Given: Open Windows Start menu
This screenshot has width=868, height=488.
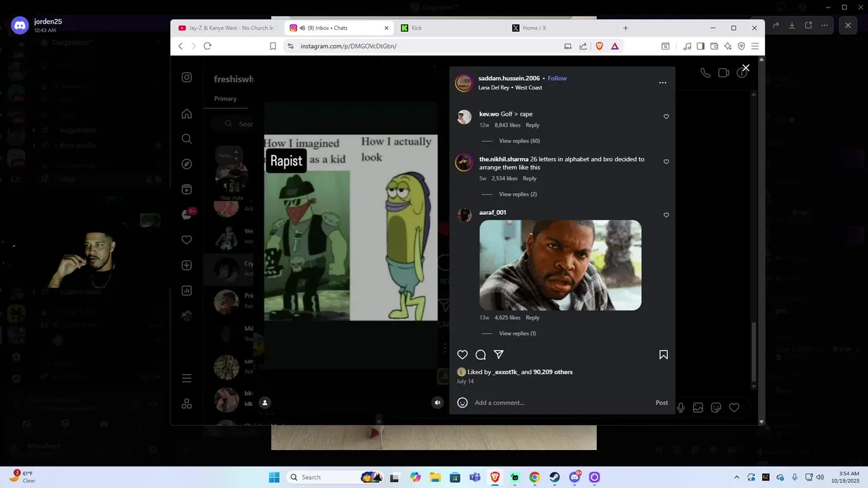Looking at the screenshot, I should pos(274,477).
